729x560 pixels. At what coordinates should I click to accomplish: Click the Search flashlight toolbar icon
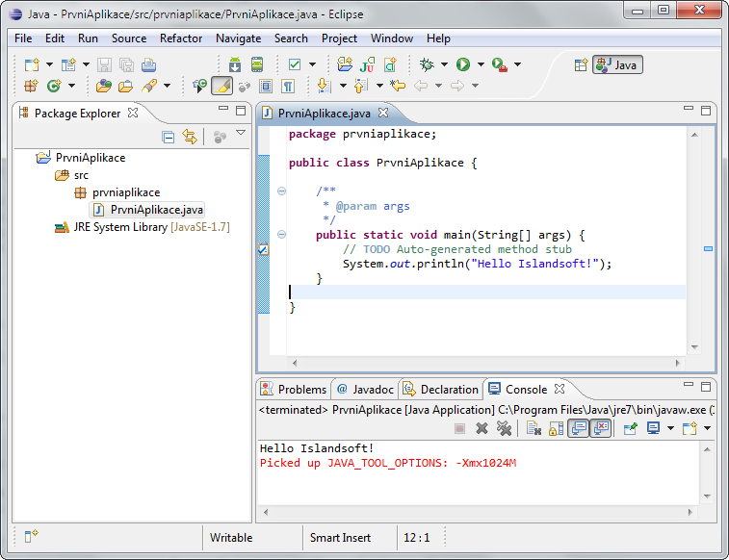pyautogui.click(x=148, y=86)
